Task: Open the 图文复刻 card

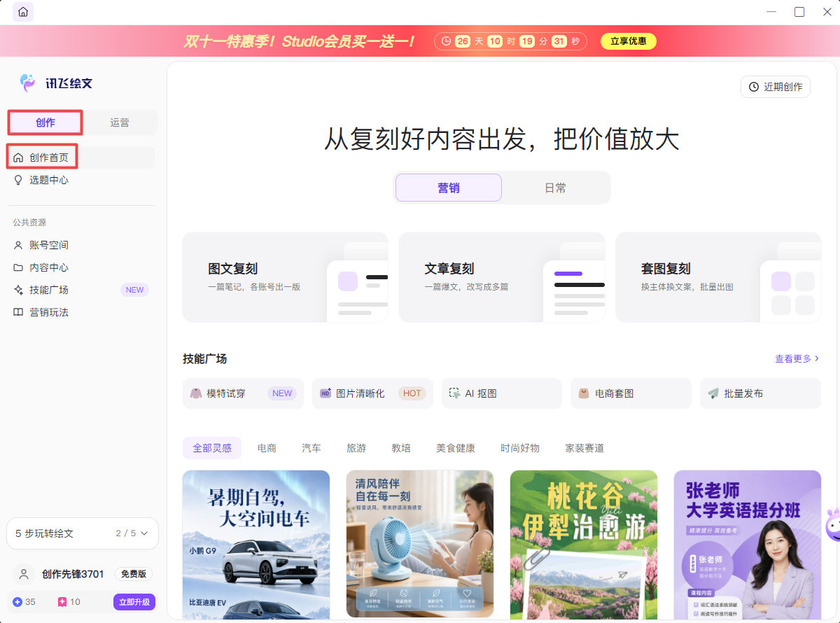Action: (x=286, y=277)
